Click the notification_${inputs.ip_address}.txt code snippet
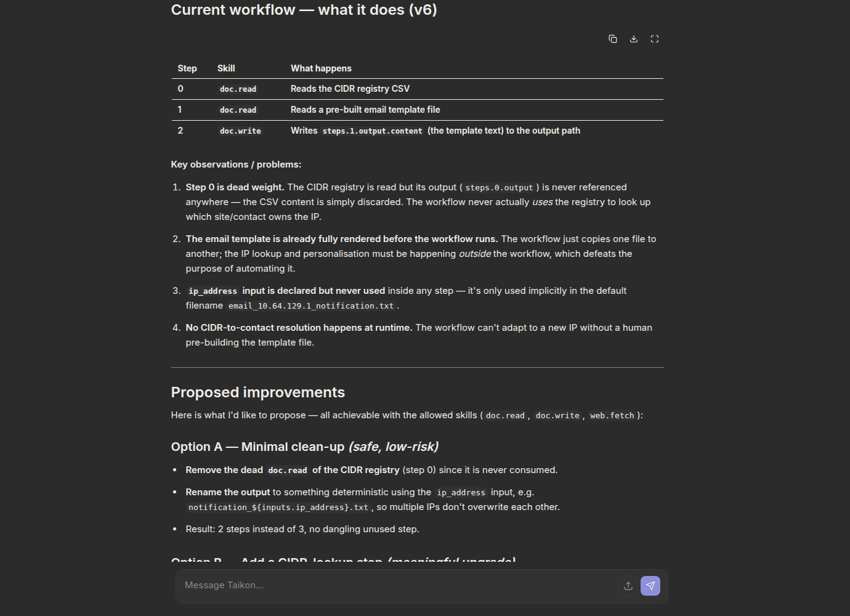This screenshot has width=850, height=616. coord(278,508)
